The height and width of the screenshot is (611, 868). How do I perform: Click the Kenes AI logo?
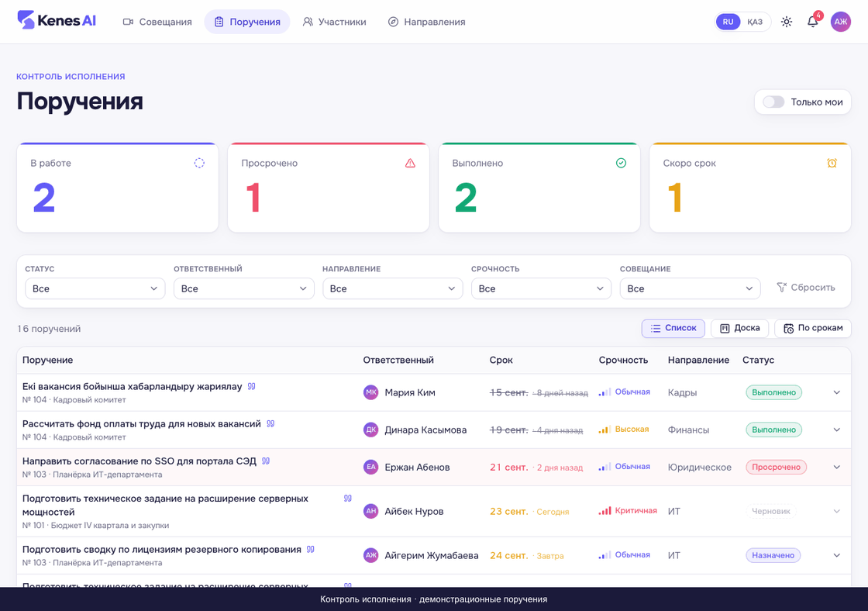tap(57, 21)
